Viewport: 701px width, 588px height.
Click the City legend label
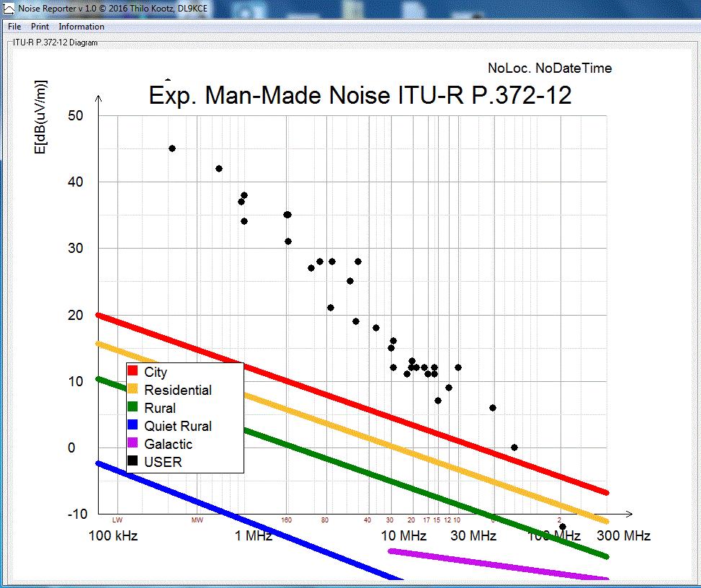tap(156, 372)
